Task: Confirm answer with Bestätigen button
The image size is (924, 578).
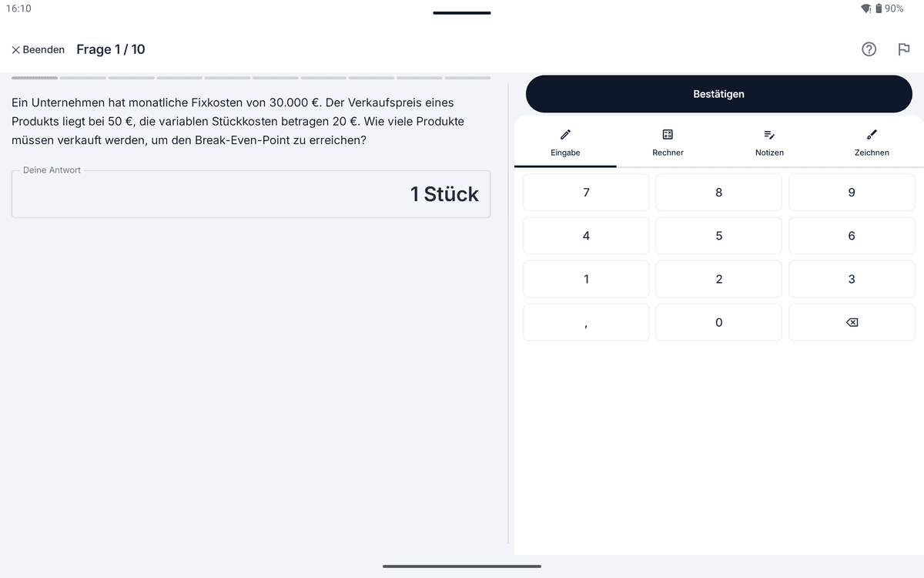Action: click(719, 94)
